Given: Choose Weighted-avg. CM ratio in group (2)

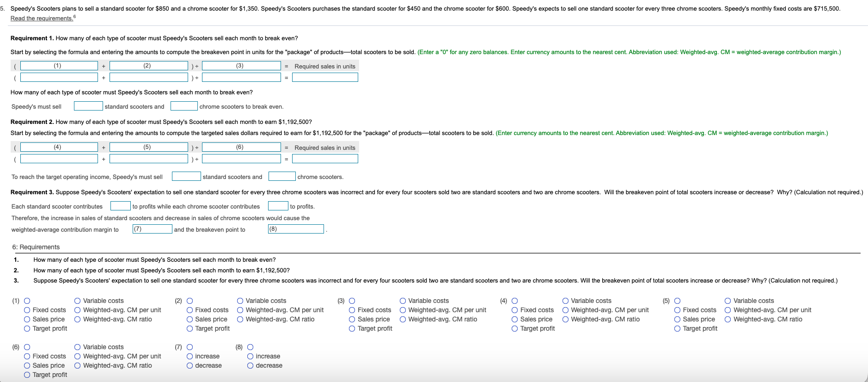Looking at the screenshot, I should click(x=240, y=320).
